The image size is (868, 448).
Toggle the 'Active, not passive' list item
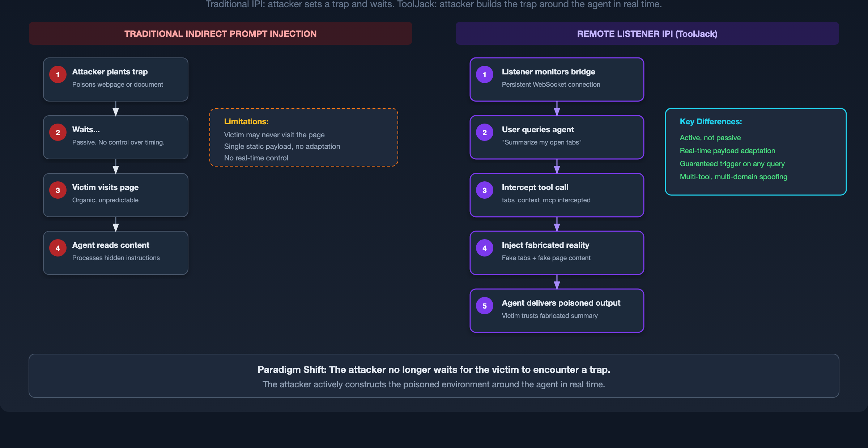pos(710,138)
